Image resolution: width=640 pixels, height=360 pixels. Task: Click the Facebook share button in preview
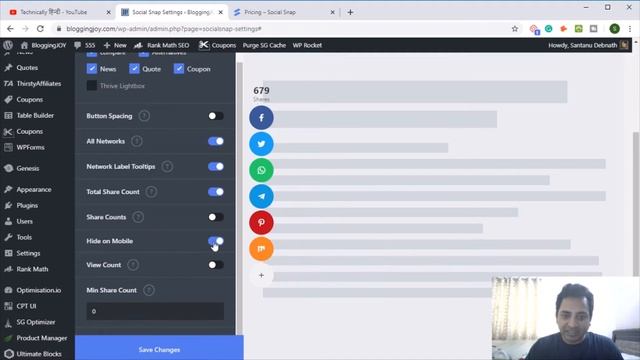coord(261,118)
